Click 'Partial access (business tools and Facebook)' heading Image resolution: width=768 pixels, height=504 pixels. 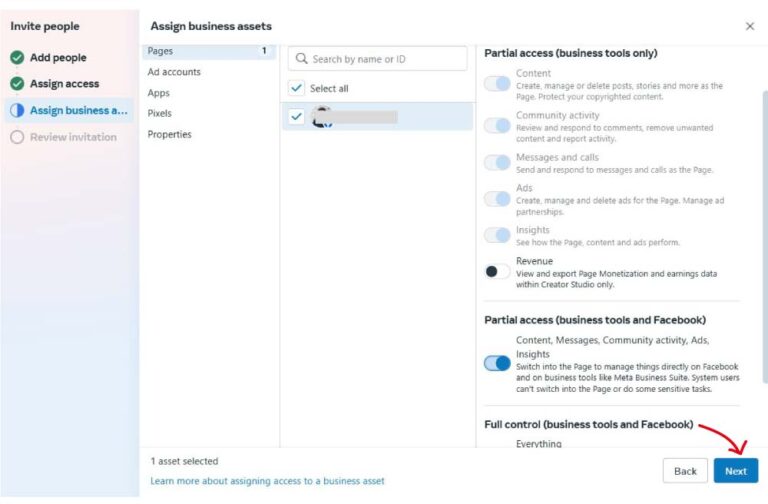coord(595,320)
